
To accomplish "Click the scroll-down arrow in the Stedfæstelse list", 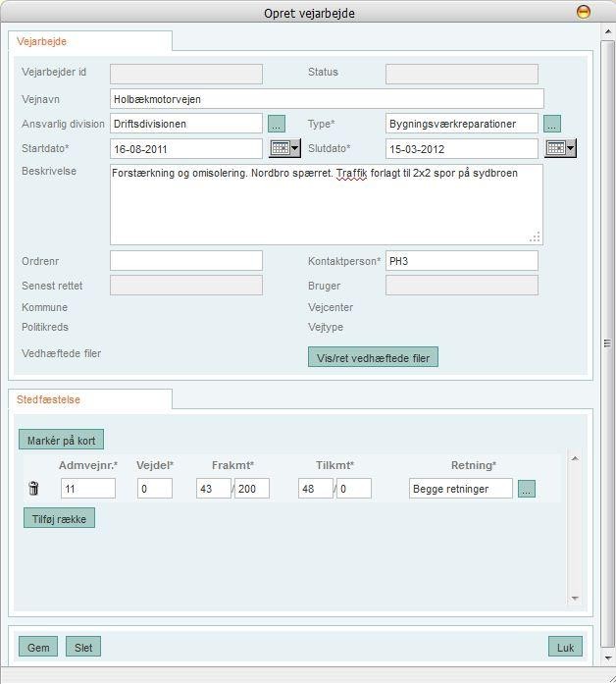I will click(575, 598).
